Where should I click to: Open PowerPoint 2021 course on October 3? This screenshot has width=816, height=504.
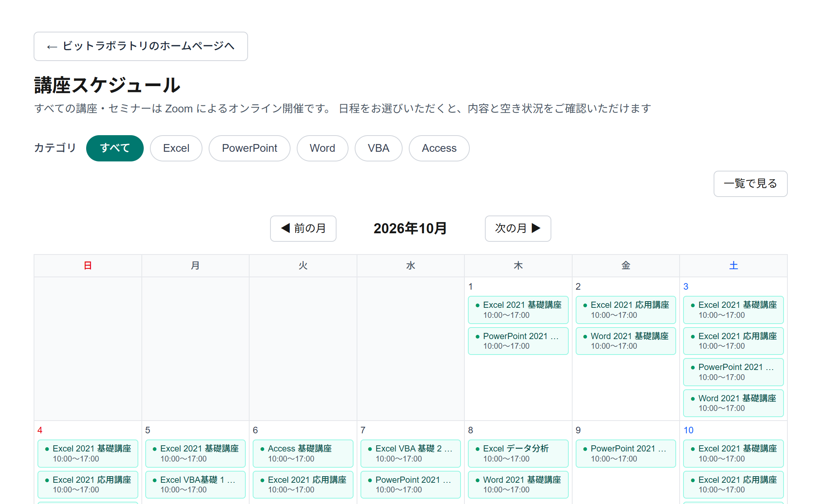[x=733, y=372]
